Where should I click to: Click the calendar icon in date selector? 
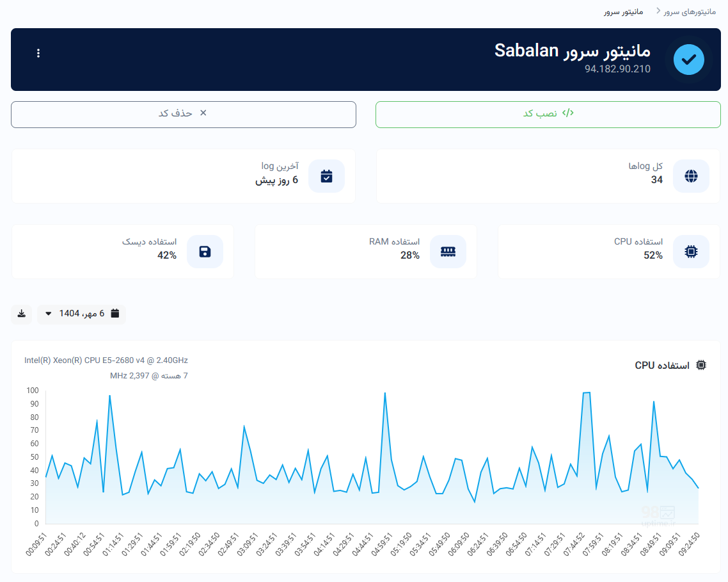(115, 314)
